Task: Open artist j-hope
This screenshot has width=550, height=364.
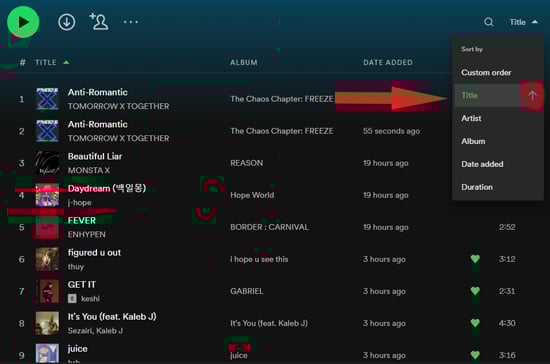Action: coord(80,203)
